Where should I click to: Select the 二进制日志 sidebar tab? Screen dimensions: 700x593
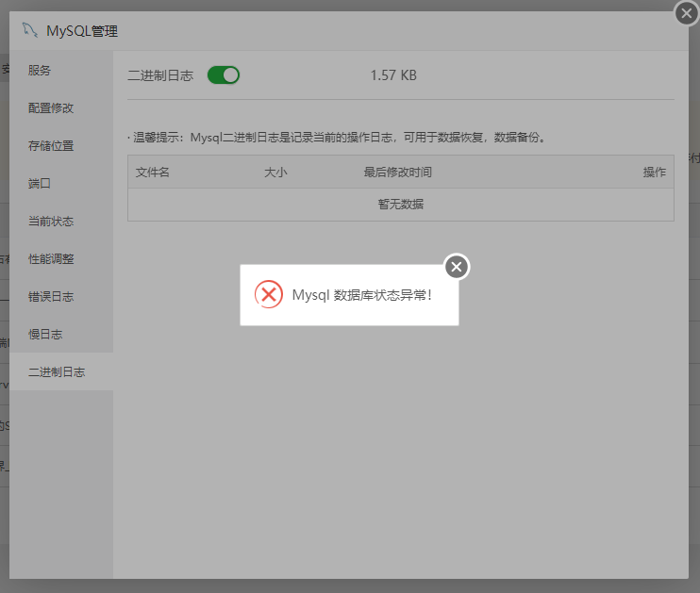point(61,371)
